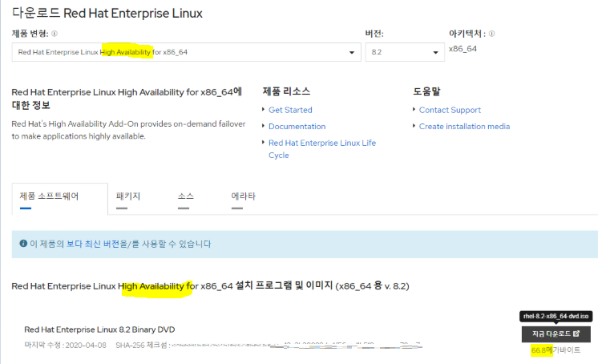The height and width of the screenshot is (364, 606).
Task: Open Create installation media link
Action: tap(464, 127)
